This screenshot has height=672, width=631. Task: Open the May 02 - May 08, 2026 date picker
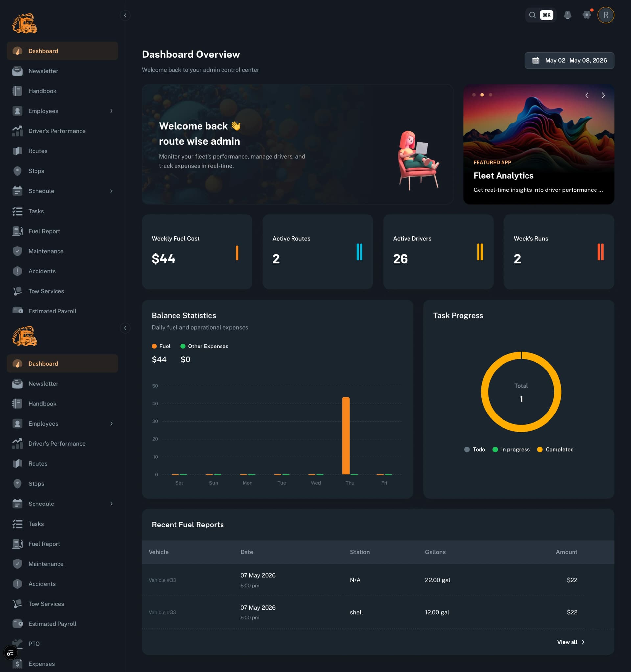569,60
